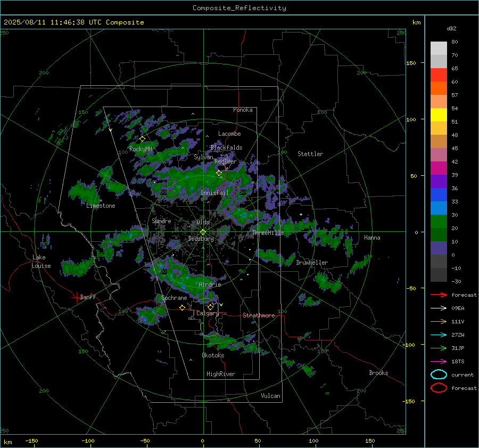Select the yellow diamond marker at RedDeer
This screenshot has height=448, width=479.
pyautogui.click(x=219, y=173)
